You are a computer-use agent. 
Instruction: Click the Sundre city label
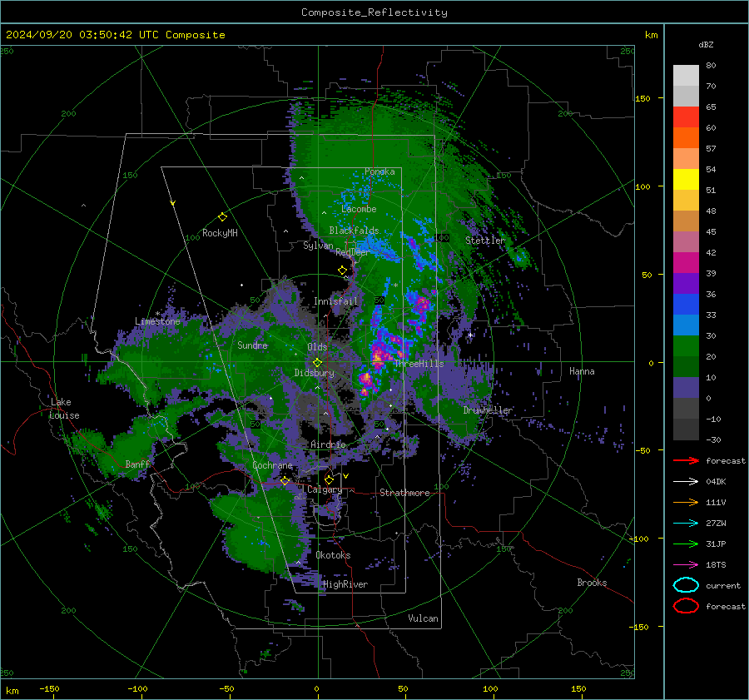(252, 345)
